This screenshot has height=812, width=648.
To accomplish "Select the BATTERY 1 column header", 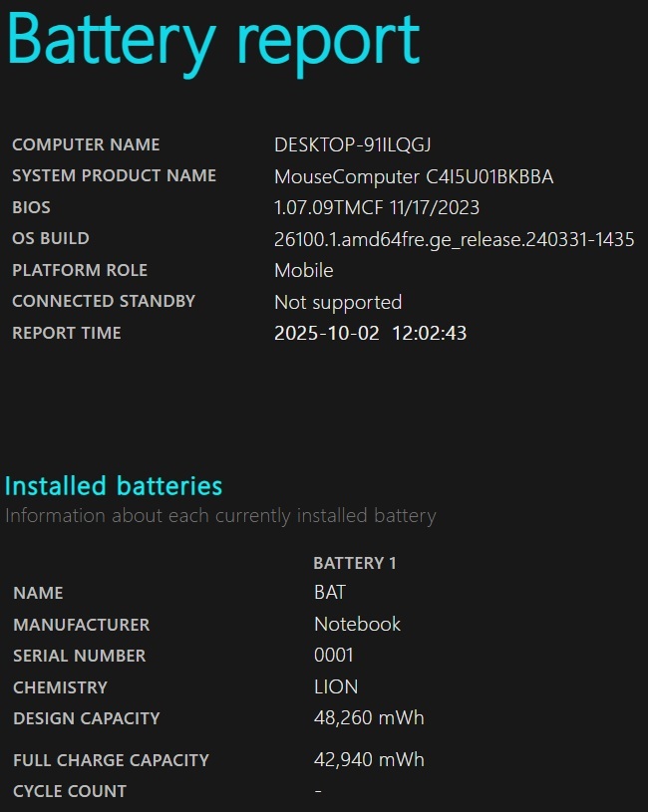I will 354,563.
